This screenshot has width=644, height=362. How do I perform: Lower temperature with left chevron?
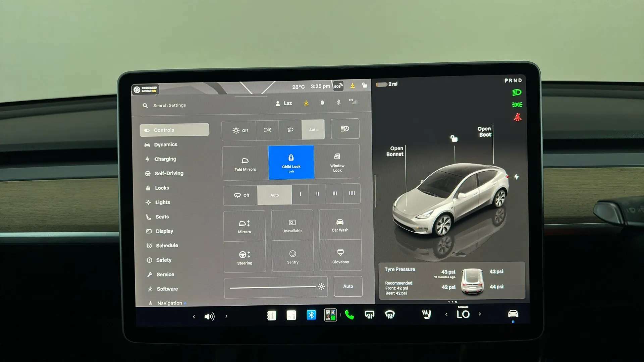[446, 314]
